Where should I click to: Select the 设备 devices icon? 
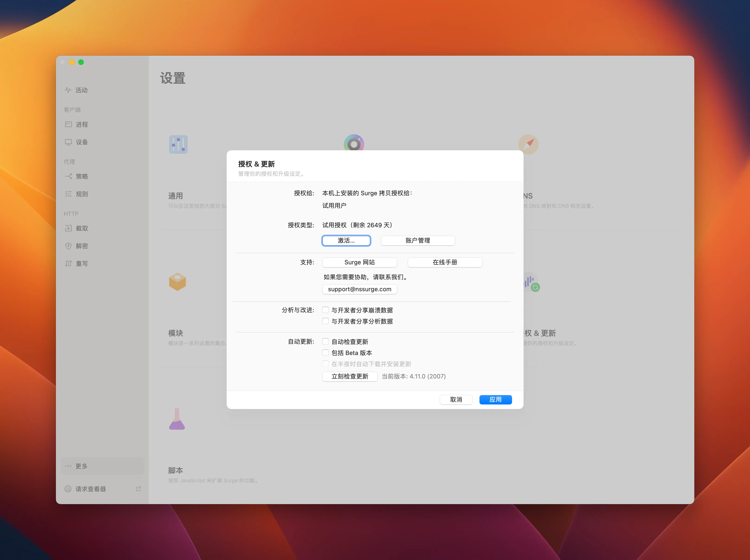68,142
